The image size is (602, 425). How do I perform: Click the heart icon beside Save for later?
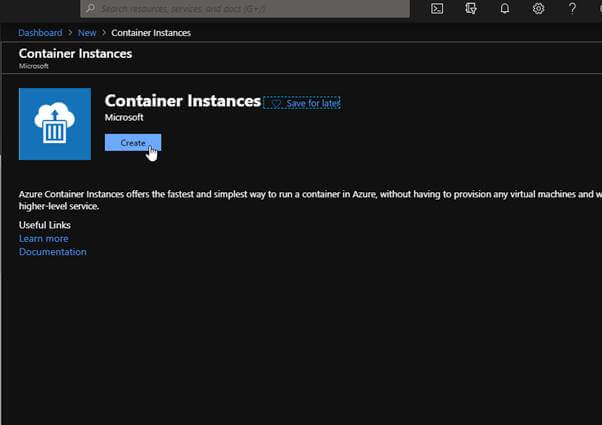click(276, 104)
